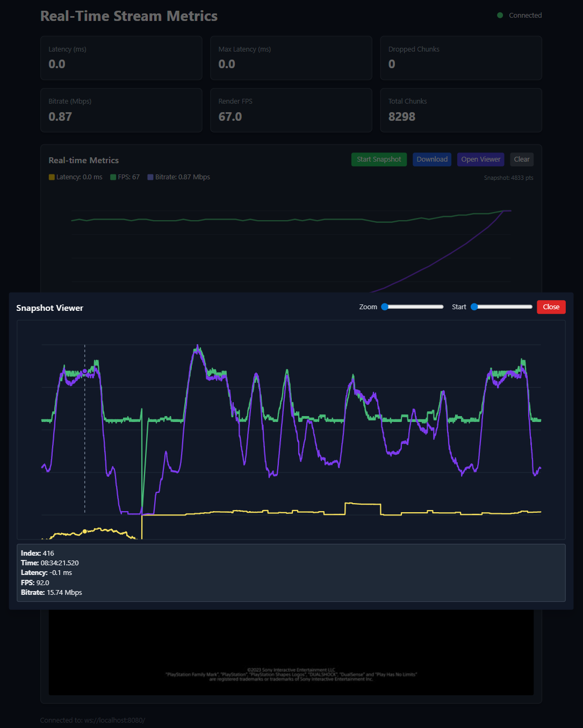Click the Total Chunks value 8298
Viewport: 583px width, 728px height.
[x=402, y=117]
